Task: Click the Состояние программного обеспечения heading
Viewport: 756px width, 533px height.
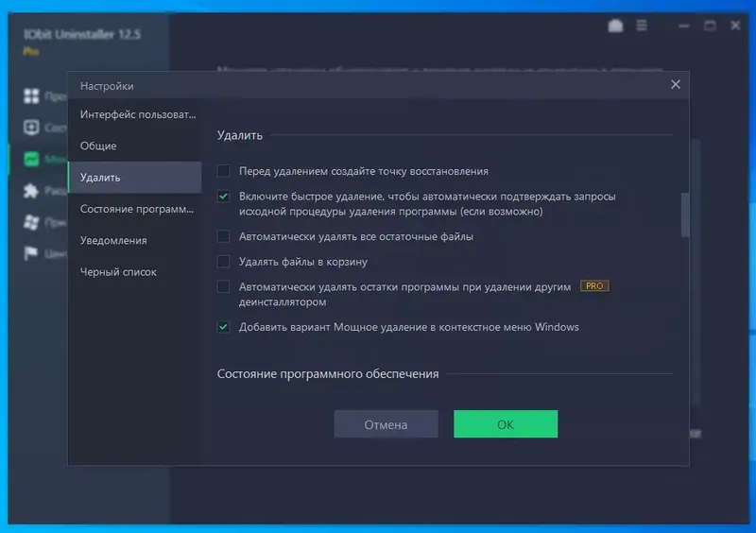Action: click(x=328, y=374)
